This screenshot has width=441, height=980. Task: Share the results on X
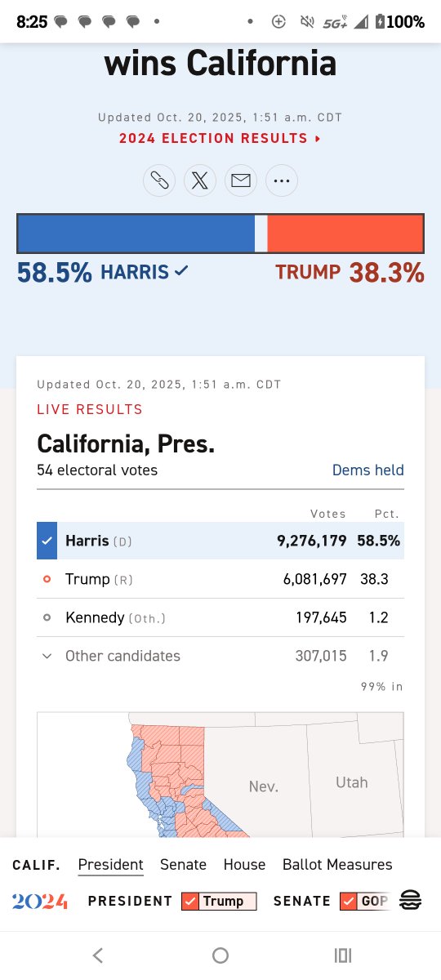[200, 180]
